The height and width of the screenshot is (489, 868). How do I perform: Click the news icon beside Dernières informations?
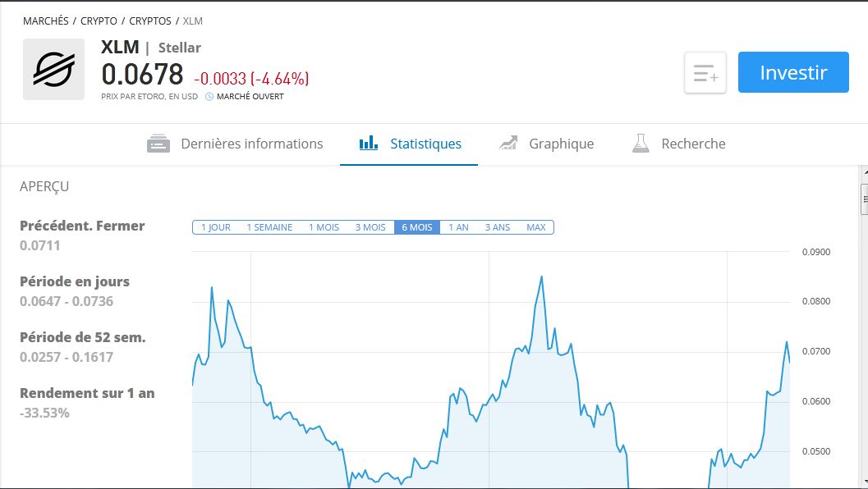(158, 144)
